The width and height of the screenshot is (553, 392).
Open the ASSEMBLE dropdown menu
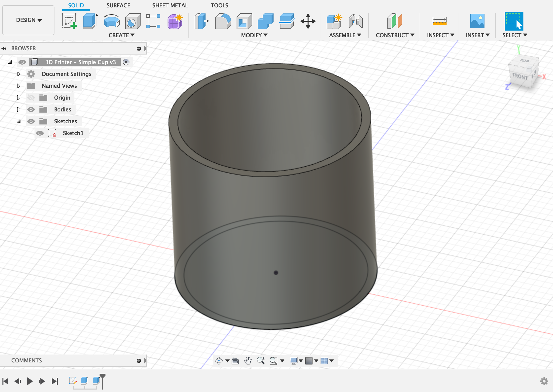345,35
